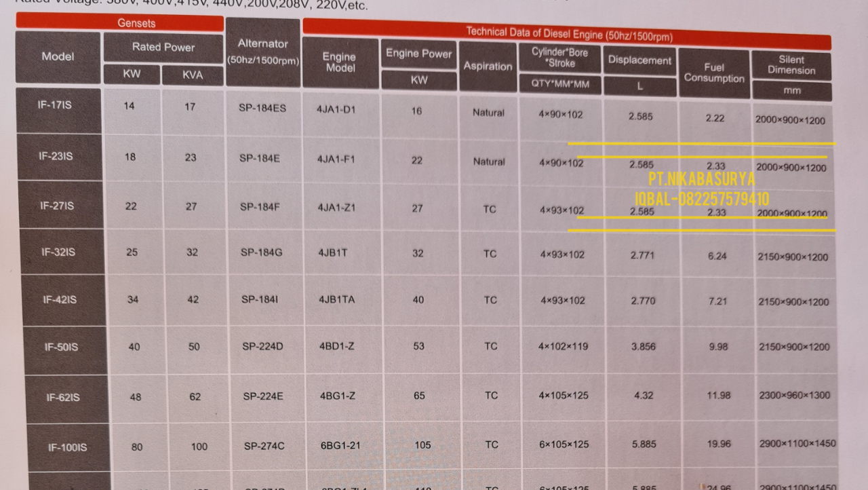Click the Silent Dimension column header
868x490 pixels.
click(x=791, y=65)
